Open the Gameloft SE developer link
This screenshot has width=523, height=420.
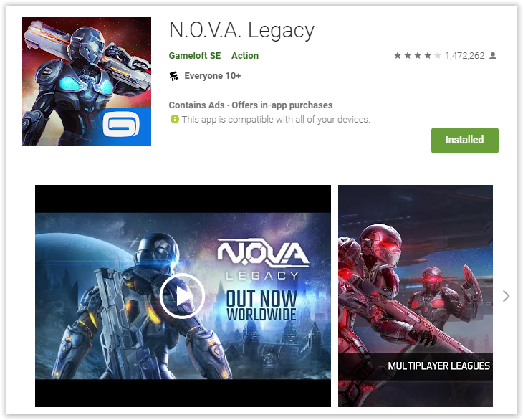(x=195, y=56)
